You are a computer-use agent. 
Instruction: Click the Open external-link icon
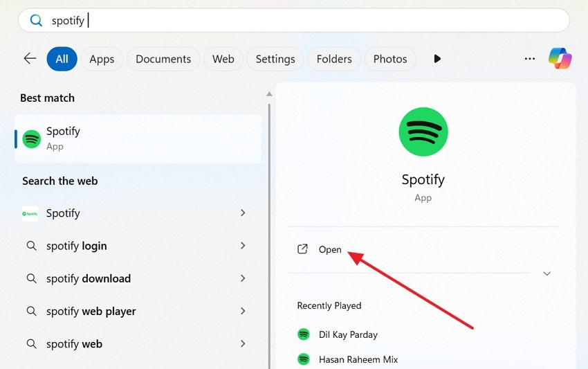click(x=302, y=249)
